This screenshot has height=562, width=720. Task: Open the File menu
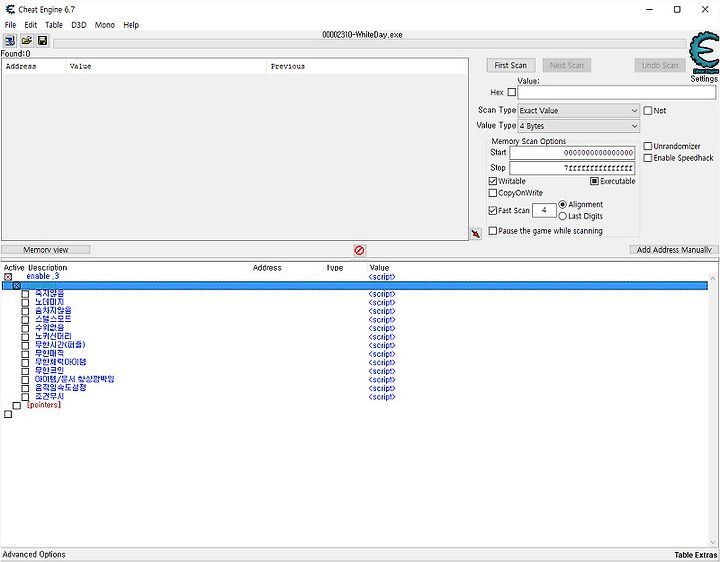(x=10, y=25)
